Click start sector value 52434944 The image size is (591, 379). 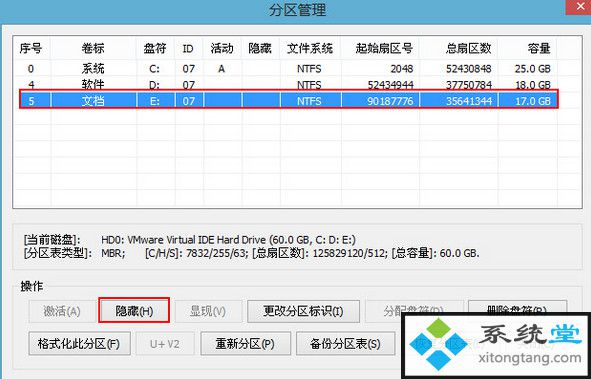pos(391,85)
